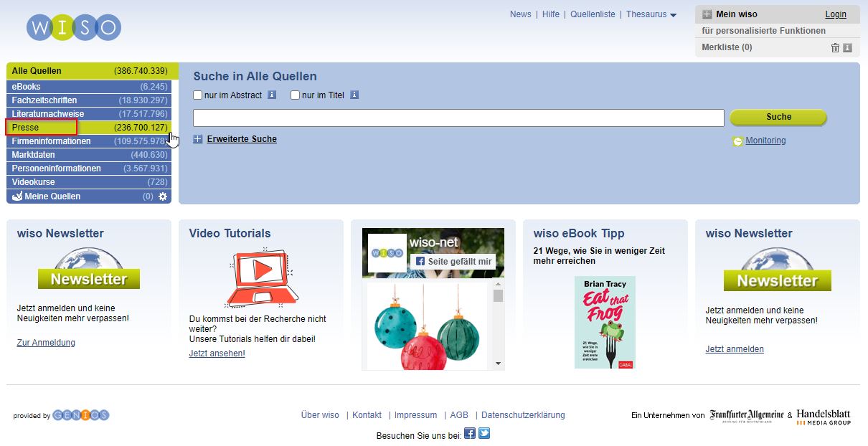The width and height of the screenshot is (868, 446).
Task: Click the Merkliste info icon
Action: [x=847, y=48]
